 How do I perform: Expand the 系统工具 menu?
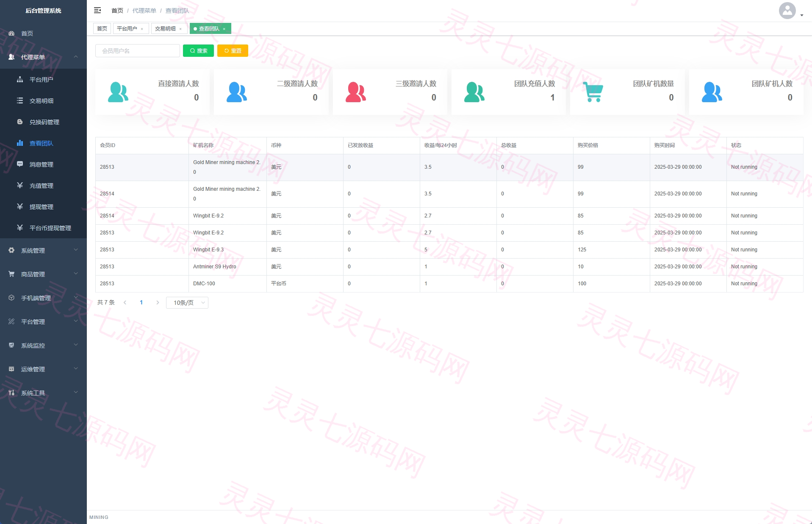point(43,393)
